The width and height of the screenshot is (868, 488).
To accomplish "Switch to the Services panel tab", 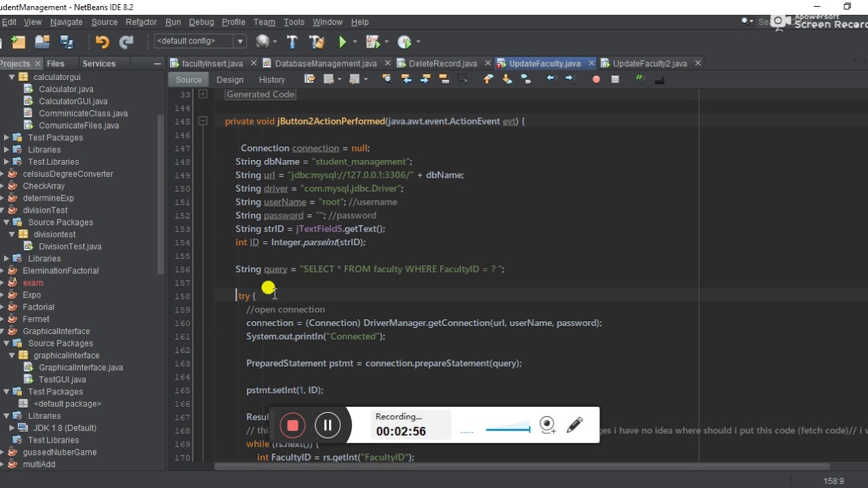I will click(99, 63).
